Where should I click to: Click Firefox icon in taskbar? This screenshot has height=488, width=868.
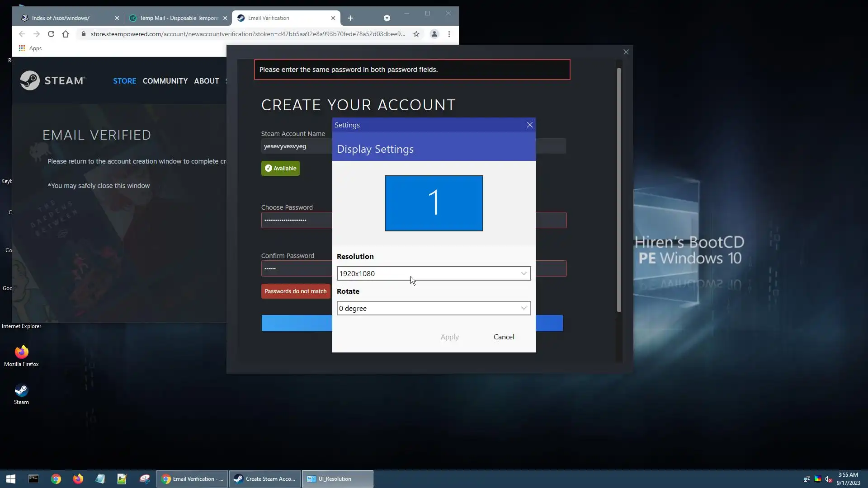click(x=78, y=479)
